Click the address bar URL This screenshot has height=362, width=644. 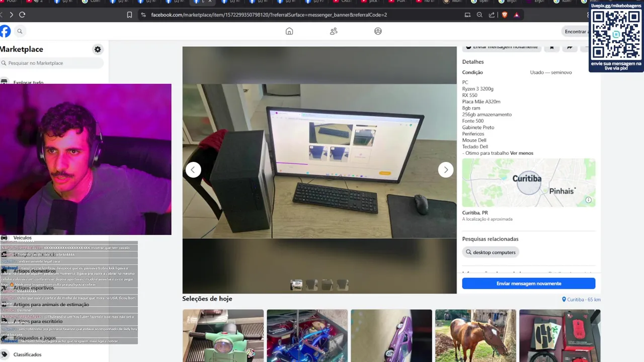point(269,15)
